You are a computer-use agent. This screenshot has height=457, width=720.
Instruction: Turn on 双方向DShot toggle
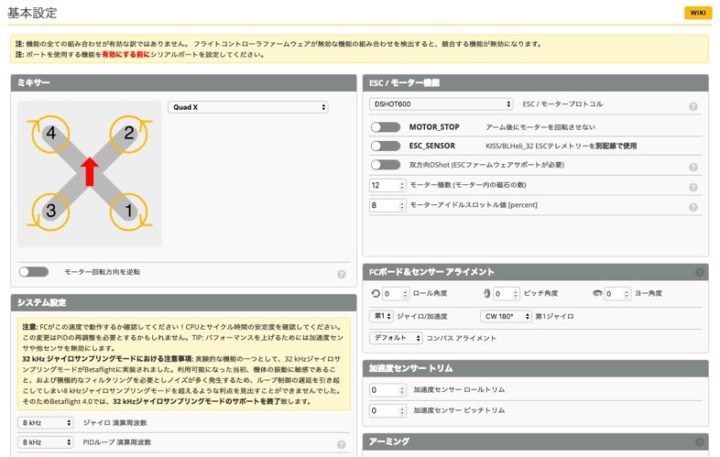pos(385,165)
